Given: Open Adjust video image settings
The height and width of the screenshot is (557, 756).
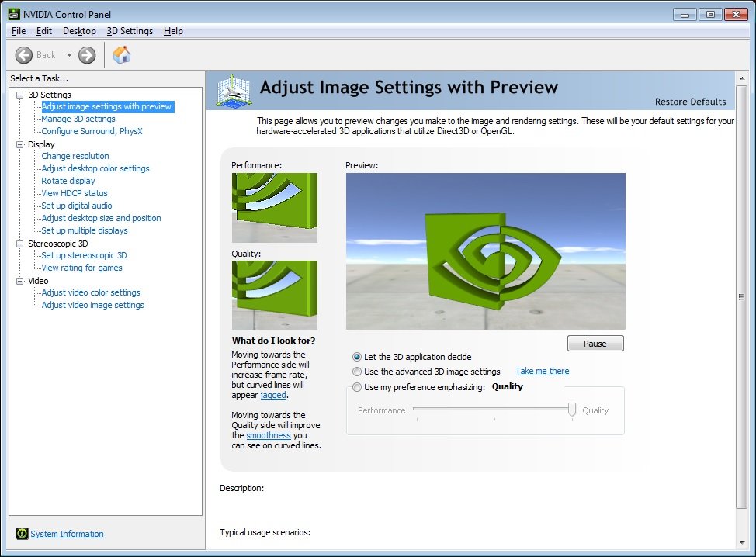Looking at the screenshot, I should [92, 305].
